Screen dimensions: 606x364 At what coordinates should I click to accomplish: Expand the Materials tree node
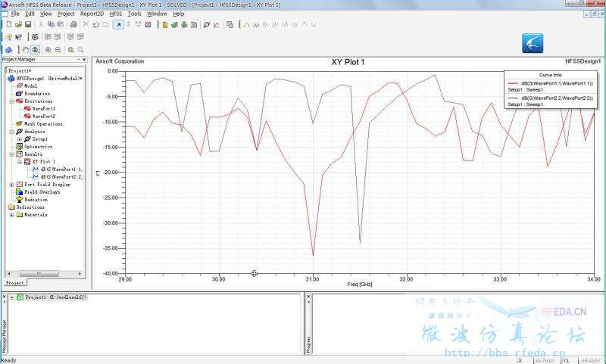pos(11,215)
